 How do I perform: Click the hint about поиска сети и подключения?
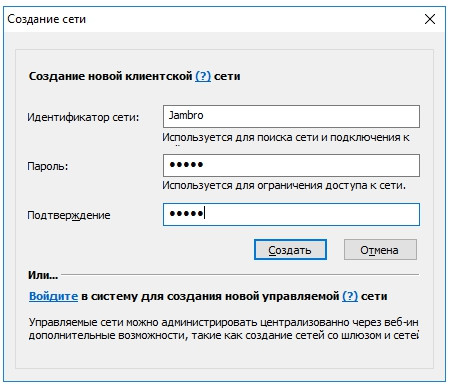(286, 138)
